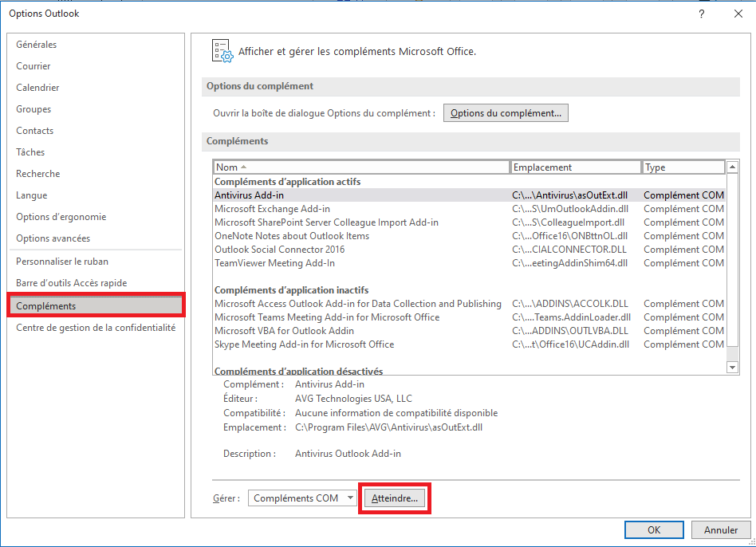The image size is (756, 547).
Task: Click Compléments d'application actifs group heading
Action: (287, 182)
